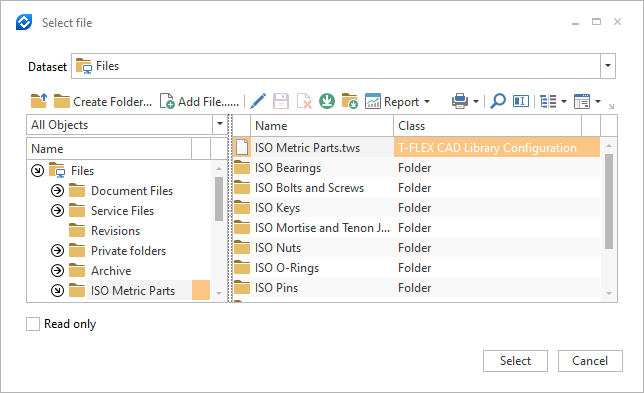This screenshot has width=644, height=393.
Task: Sort by Name column in file list
Action: (x=322, y=126)
